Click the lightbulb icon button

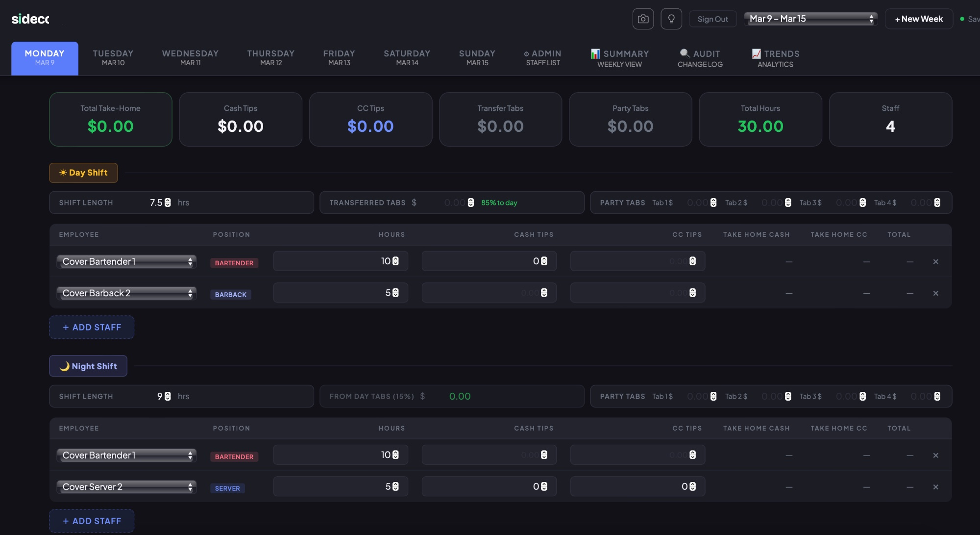pyautogui.click(x=671, y=19)
